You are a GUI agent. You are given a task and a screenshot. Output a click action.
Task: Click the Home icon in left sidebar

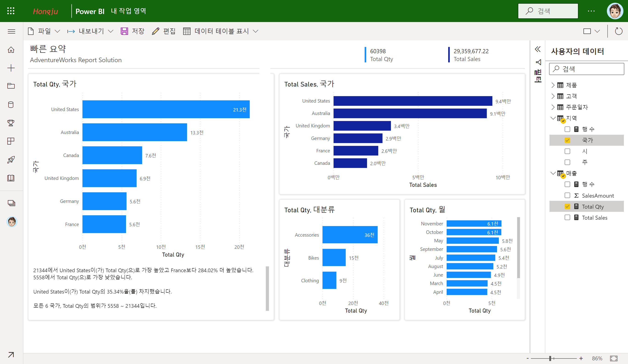point(11,50)
